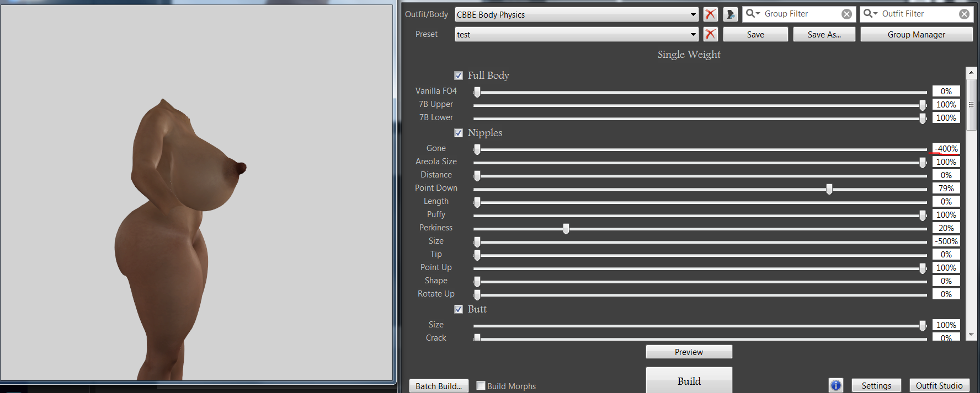980x393 pixels.
Task: Adjust the Perkiness slider handle
Action: point(566,229)
